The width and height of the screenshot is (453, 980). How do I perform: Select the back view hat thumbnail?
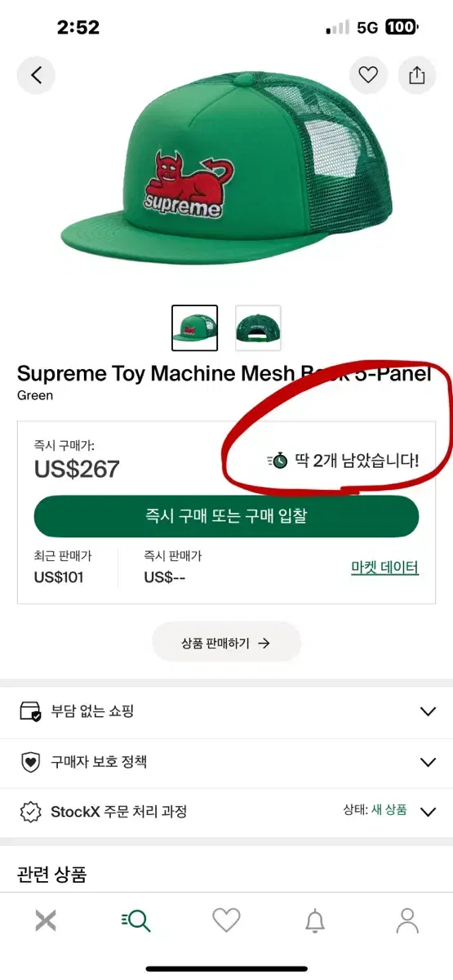click(258, 328)
